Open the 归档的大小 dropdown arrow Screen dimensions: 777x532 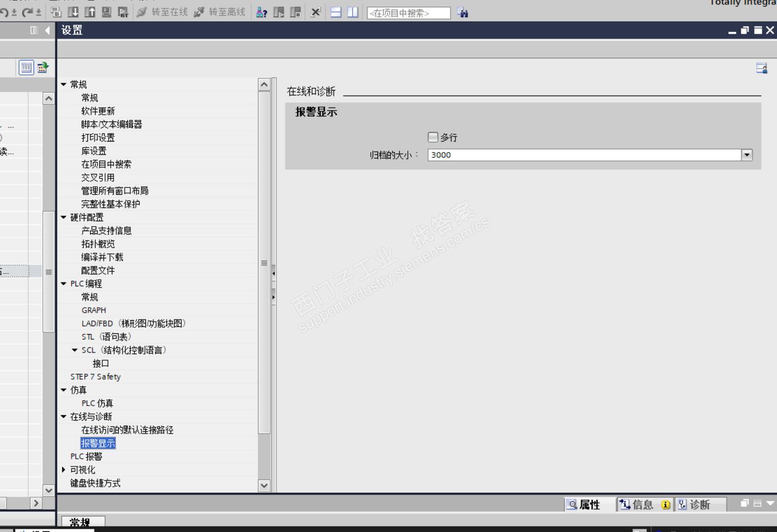747,155
